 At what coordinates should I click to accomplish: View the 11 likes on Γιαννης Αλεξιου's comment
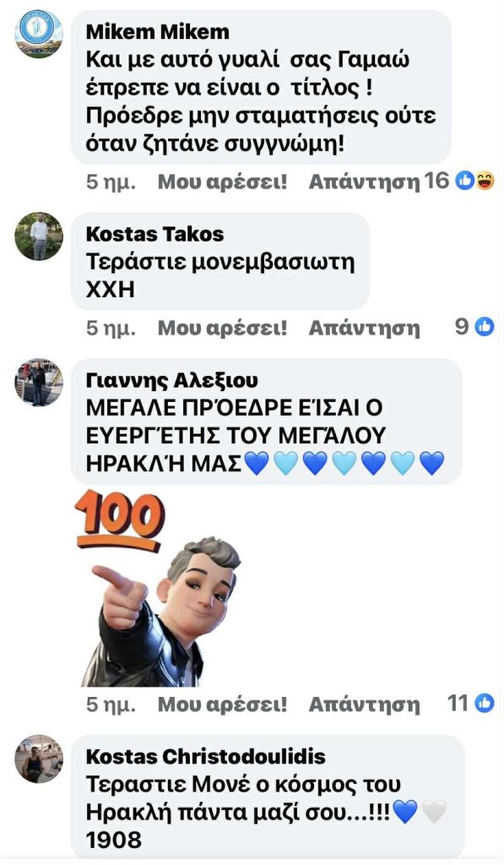pyautogui.click(x=470, y=704)
